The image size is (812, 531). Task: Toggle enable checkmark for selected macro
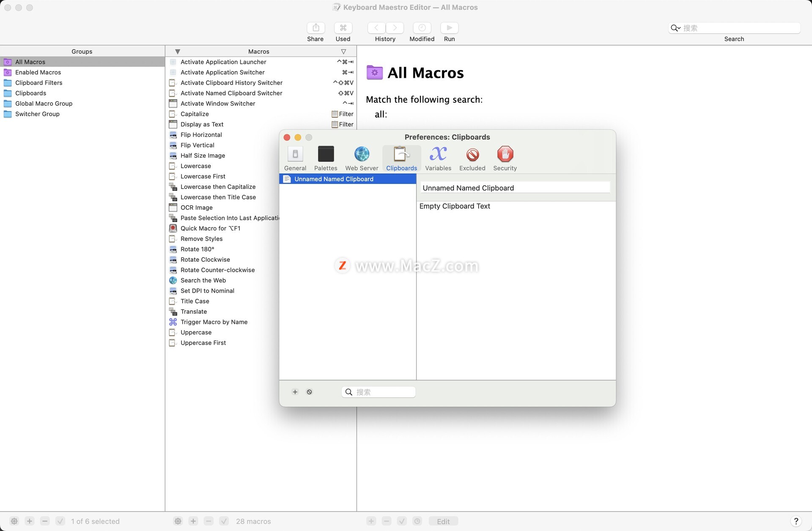coord(224,521)
